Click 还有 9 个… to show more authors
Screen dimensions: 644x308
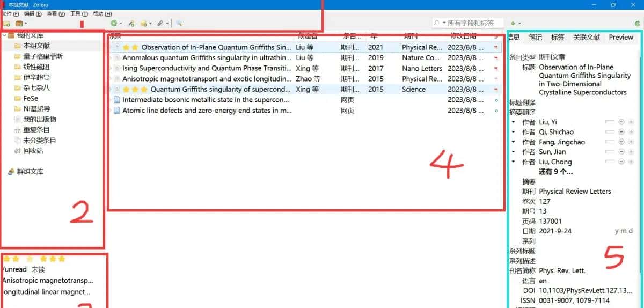pos(556,172)
